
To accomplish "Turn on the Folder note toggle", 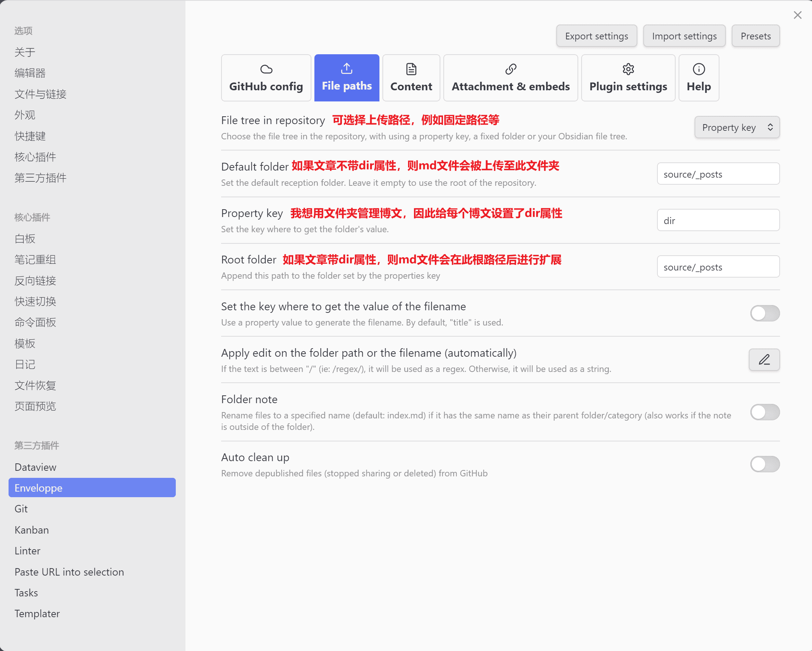I will point(764,412).
